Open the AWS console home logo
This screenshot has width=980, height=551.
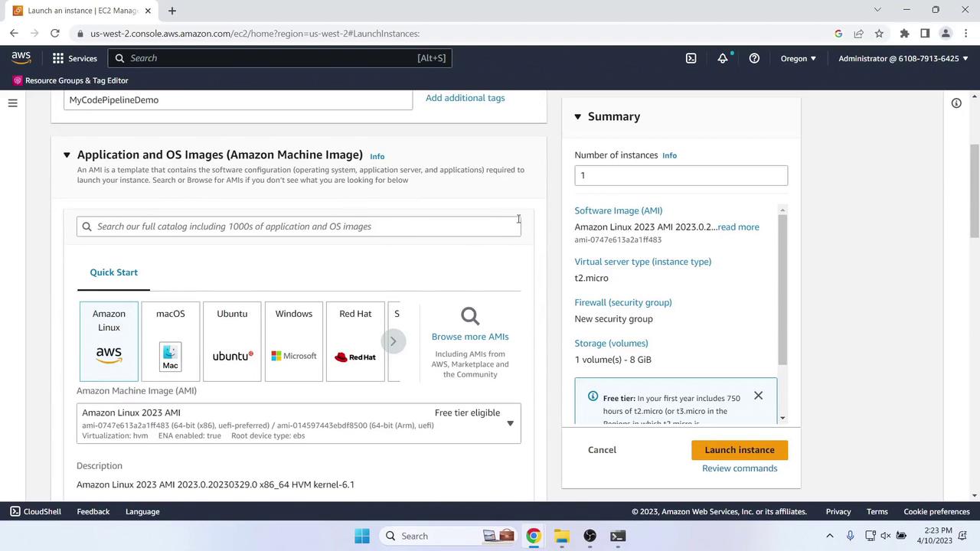coord(21,58)
